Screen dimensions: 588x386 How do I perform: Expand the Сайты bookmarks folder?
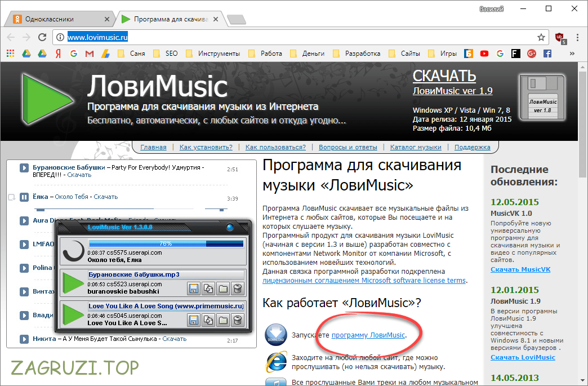[x=404, y=54]
